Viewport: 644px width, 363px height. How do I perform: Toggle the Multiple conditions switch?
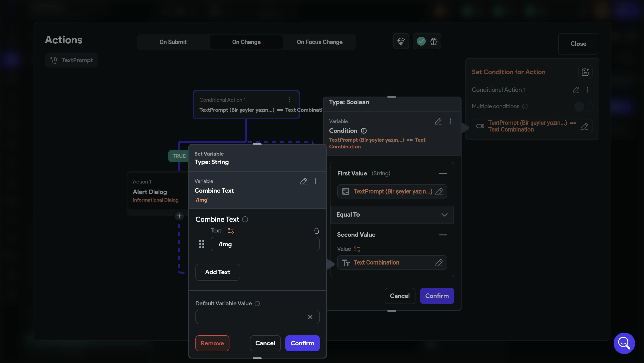583,106
